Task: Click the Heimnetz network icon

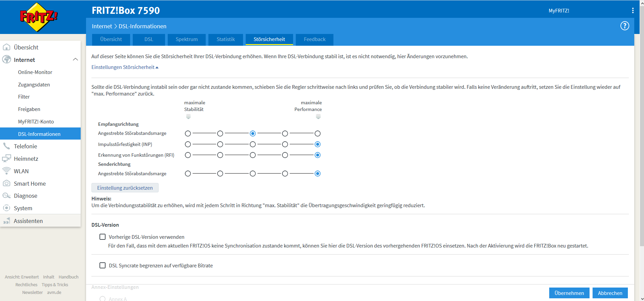Action: 6,158
